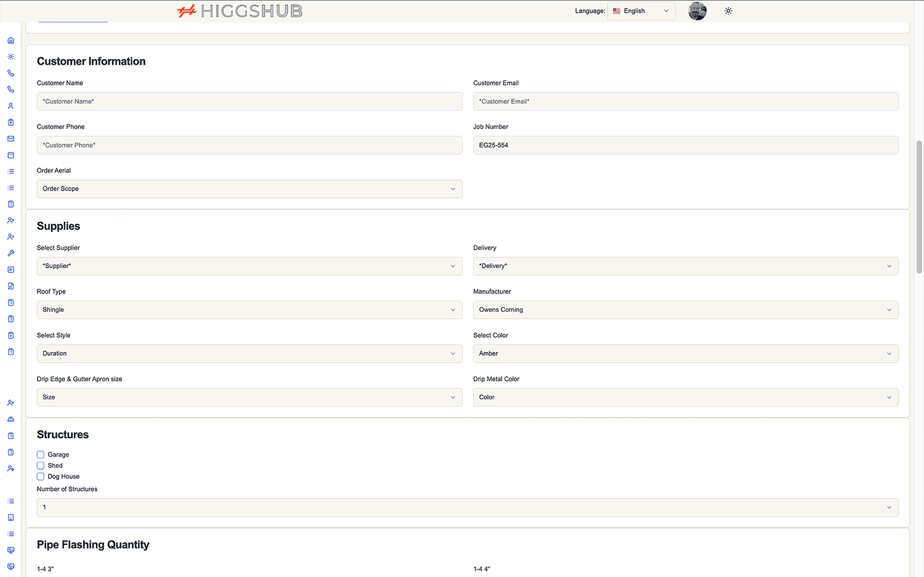
Task: Open the Order Scope dropdown
Action: coord(249,189)
